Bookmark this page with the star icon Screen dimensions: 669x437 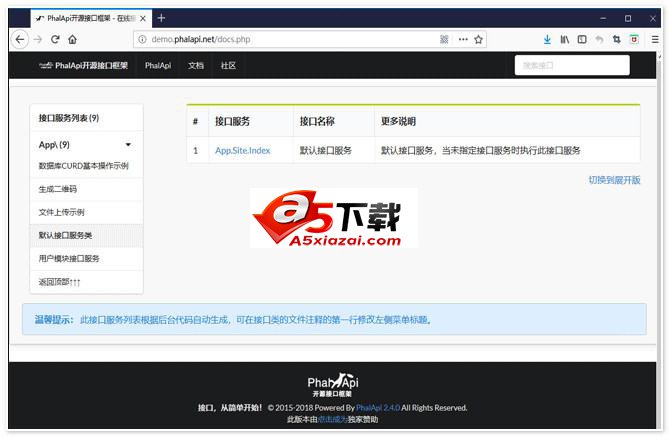pos(478,39)
